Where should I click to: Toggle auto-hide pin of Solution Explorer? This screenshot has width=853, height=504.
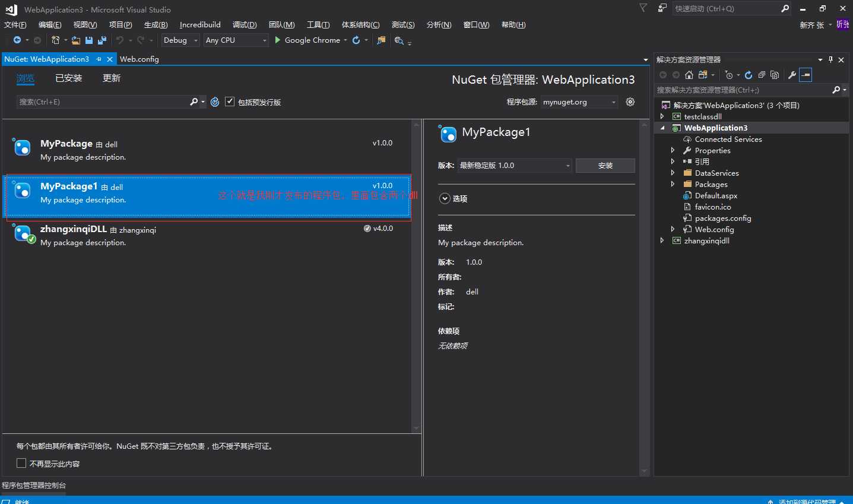coord(830,59)
